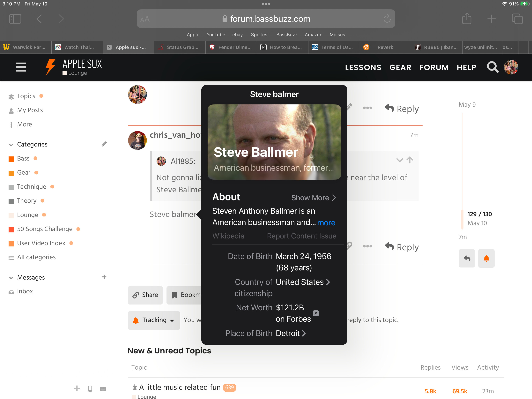Open Forbes net worth external link icon
This screenshot has height=399, width=532.
pos(316,313)
